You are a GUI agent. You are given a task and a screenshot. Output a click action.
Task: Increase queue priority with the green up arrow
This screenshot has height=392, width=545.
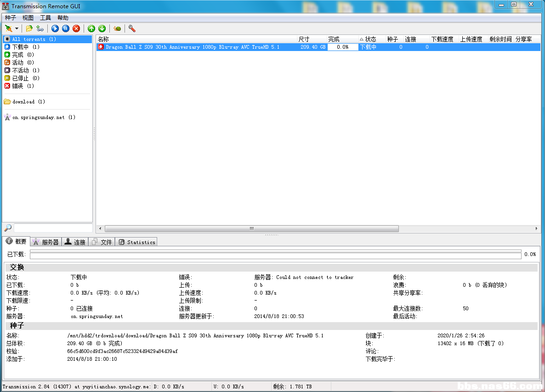click(x=91, y=28)
